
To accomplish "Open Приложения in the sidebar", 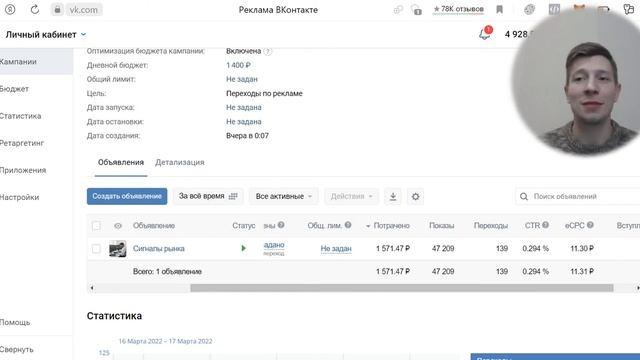I will (23, 170).
